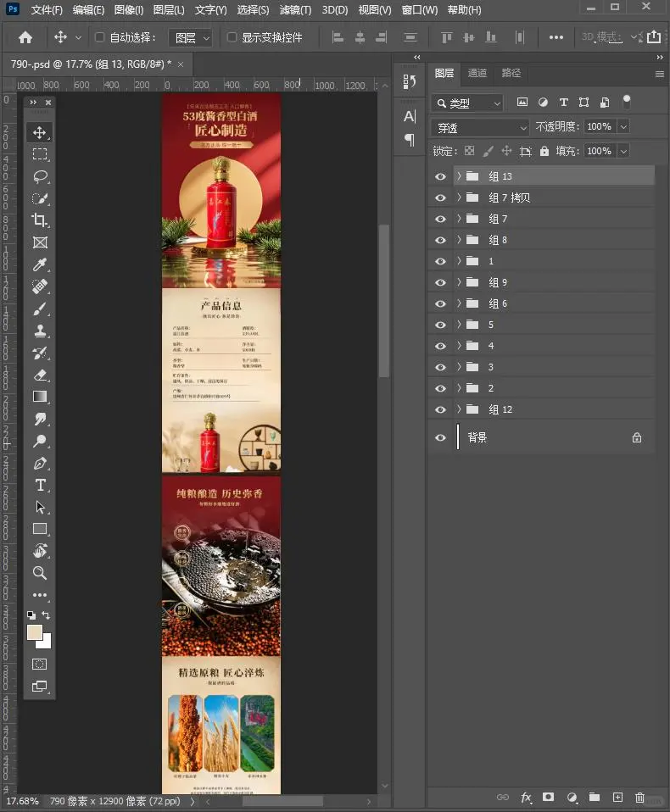670x812 pixels.
Task: Select the Move tool in toolbox
Action: point(40,132)
